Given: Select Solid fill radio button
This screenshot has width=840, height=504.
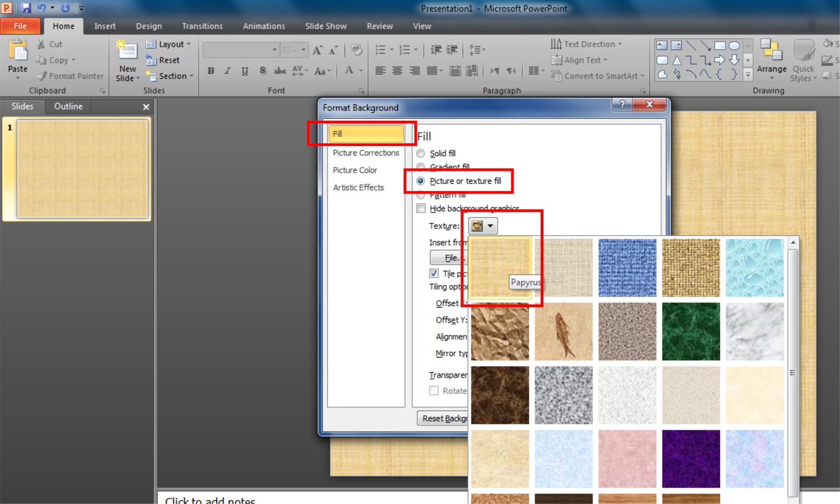Looking at the screenshot, I should (421, 154).
